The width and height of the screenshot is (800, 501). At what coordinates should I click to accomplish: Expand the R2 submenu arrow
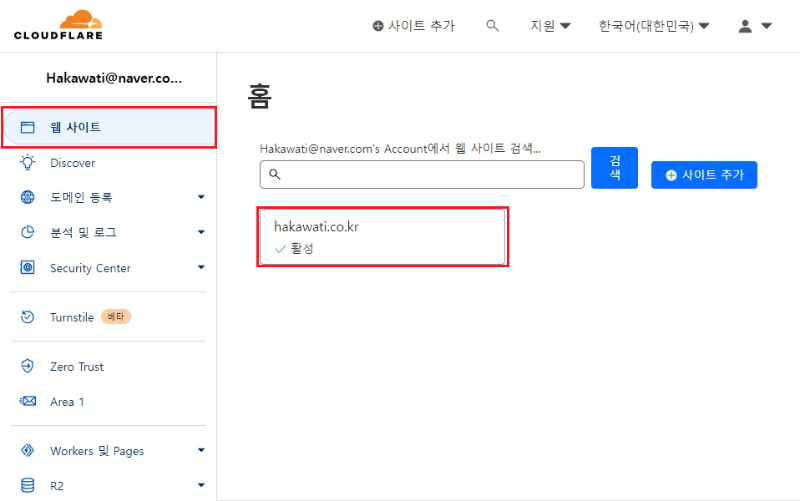201,485
